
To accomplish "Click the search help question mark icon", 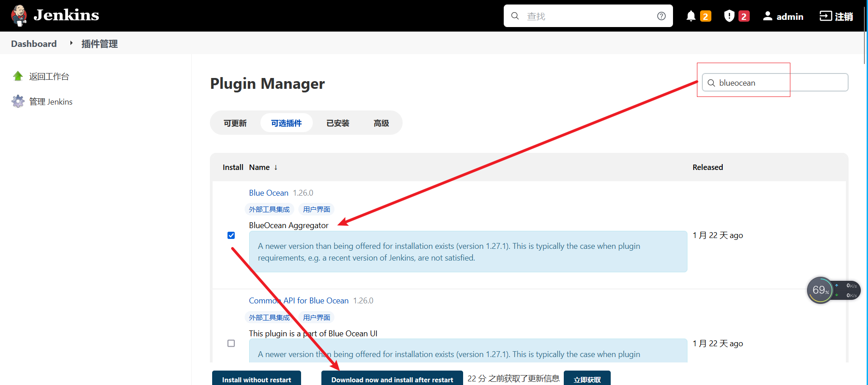I will click(661, 16).
